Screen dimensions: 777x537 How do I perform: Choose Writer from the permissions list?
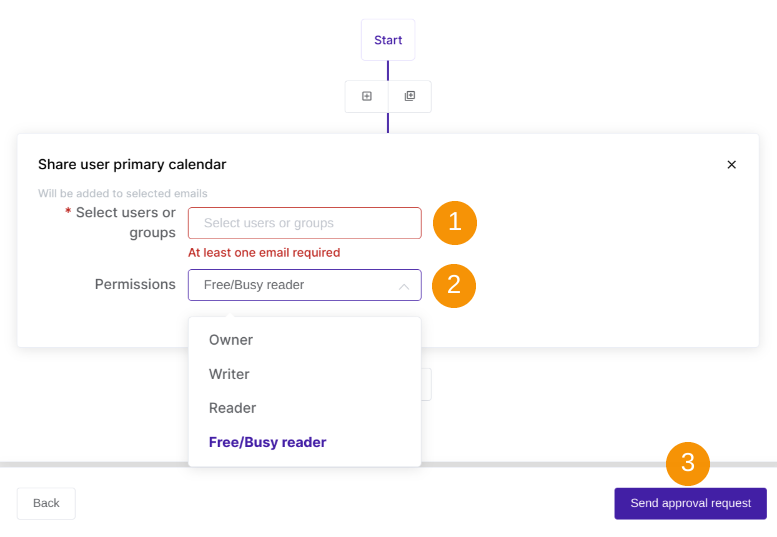[229, 374]
